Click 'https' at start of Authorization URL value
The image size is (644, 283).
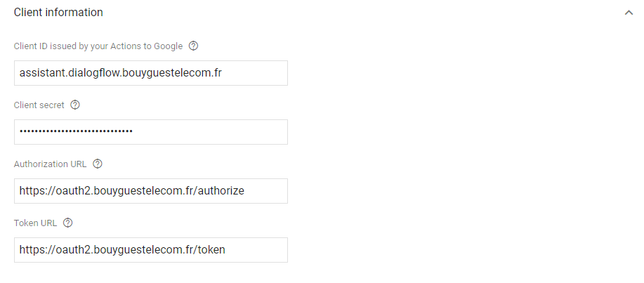click(x=33, y=191)
